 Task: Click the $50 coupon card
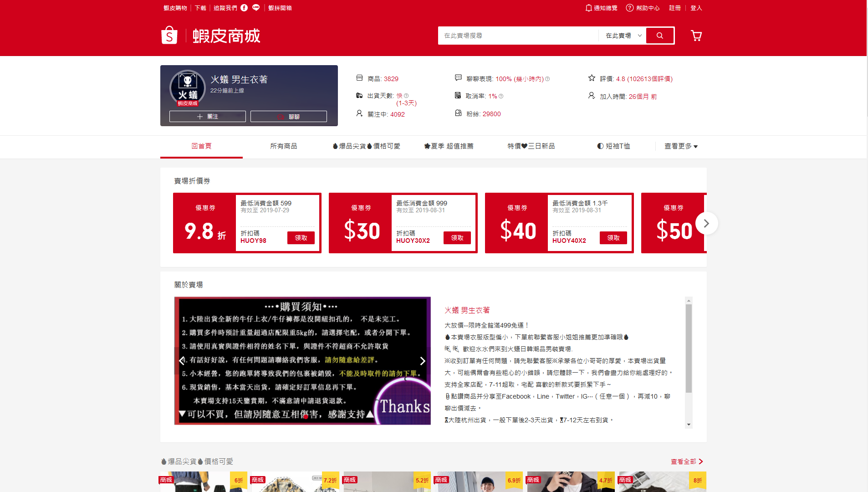pyautogui.click(x=674, y=223)
